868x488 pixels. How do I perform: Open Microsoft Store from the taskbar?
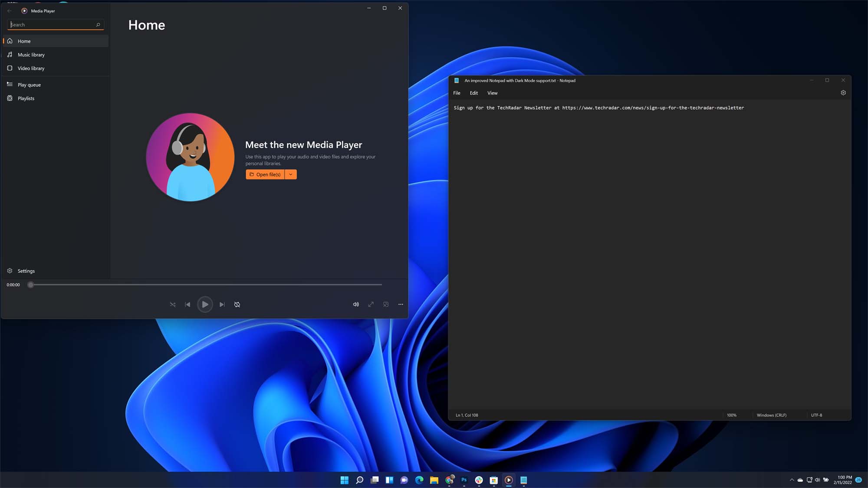[x=494, y=480]
